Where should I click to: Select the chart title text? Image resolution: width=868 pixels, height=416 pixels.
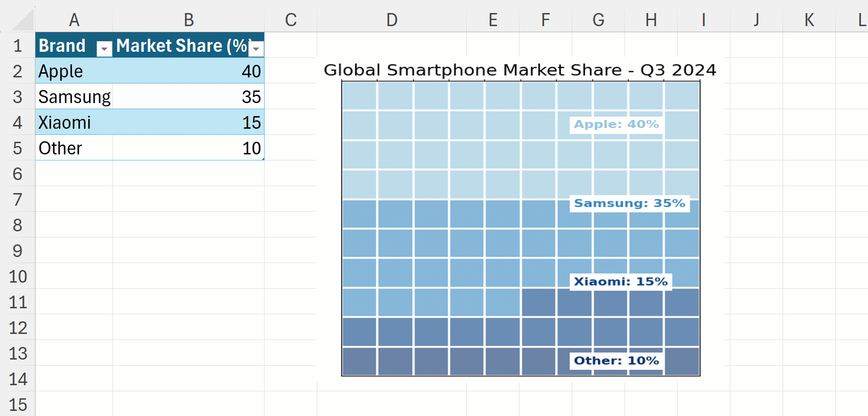(519, 70)
